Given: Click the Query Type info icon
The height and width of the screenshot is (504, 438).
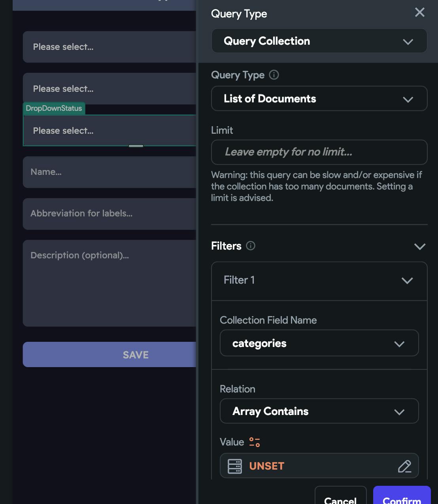Looking at the screenshot, I should click(x=274, y=75).
